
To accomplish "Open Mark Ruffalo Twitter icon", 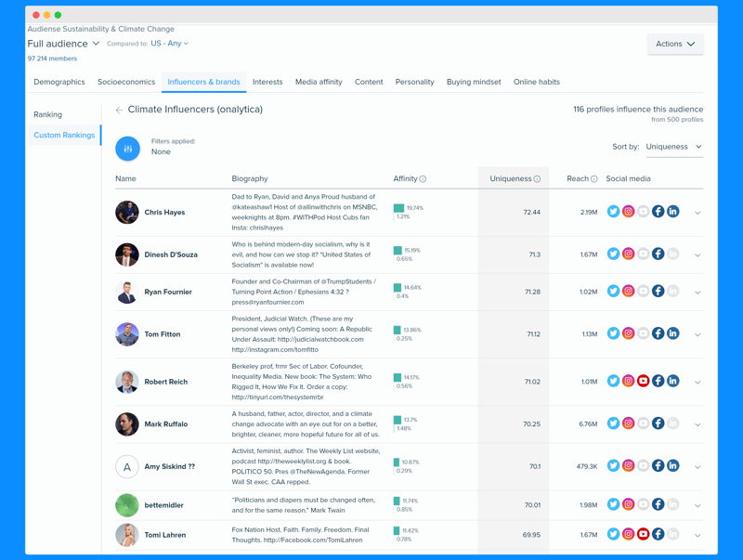I will 613,423.
